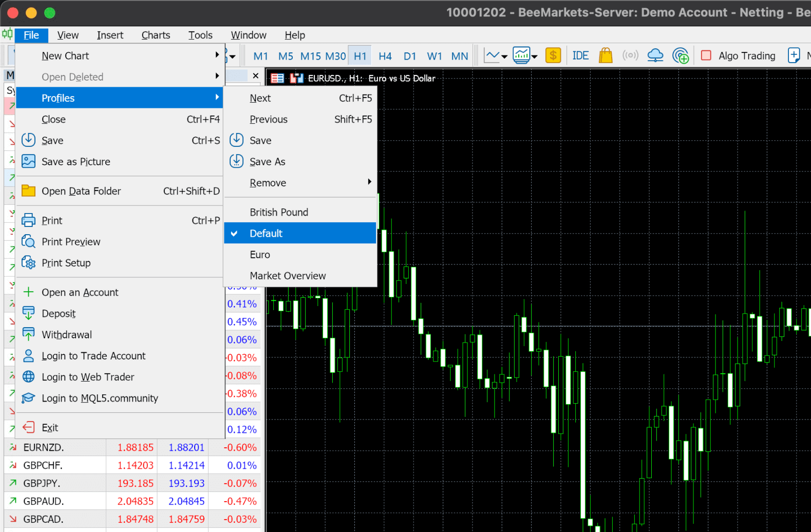Click the VPS cloud hosting icon
The height and width of the screenshot is (532, 811).
point(655,55)
